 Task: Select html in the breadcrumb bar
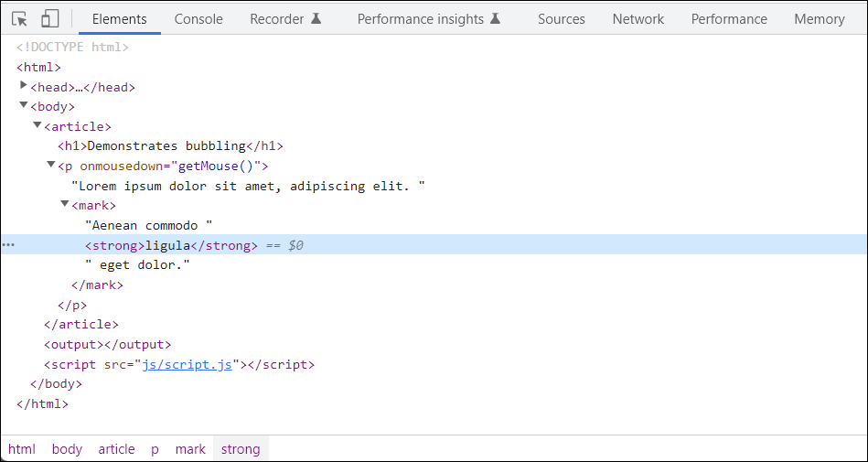tap(22, 448)
